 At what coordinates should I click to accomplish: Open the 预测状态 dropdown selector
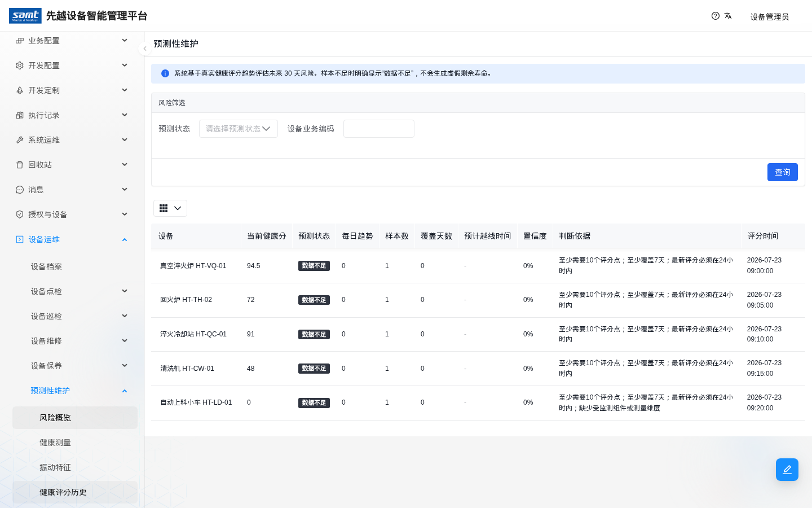[x=239, y=129]
